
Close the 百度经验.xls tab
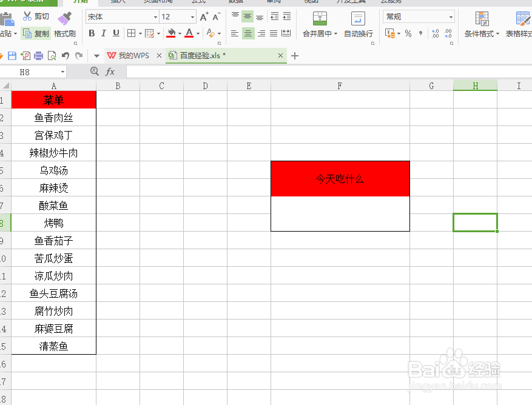(280, 56)
